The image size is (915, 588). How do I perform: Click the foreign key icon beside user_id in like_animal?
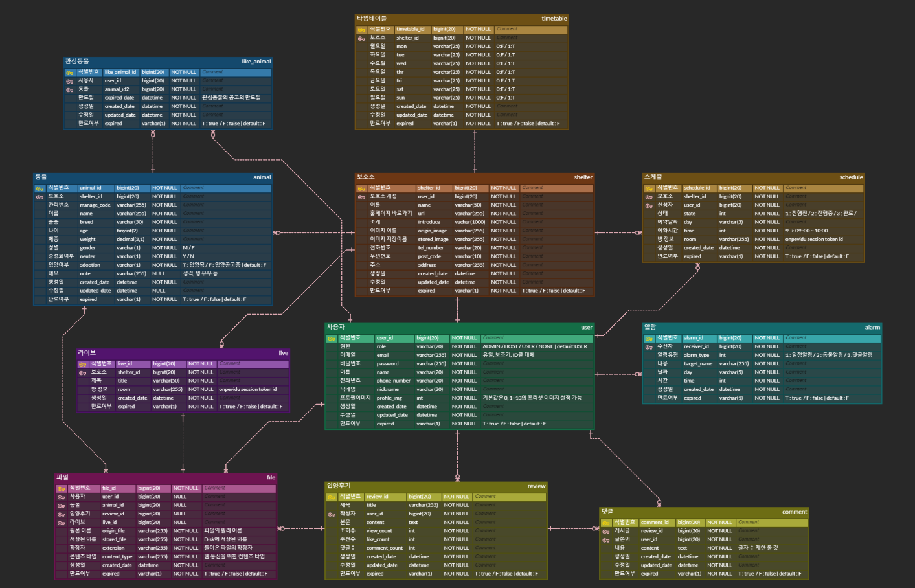point(69,80)
